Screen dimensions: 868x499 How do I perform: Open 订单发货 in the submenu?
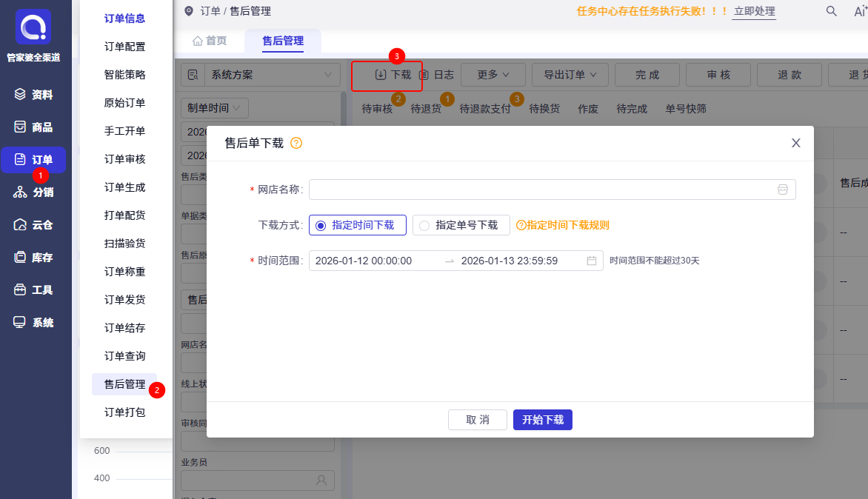click(x=124, y=300)
